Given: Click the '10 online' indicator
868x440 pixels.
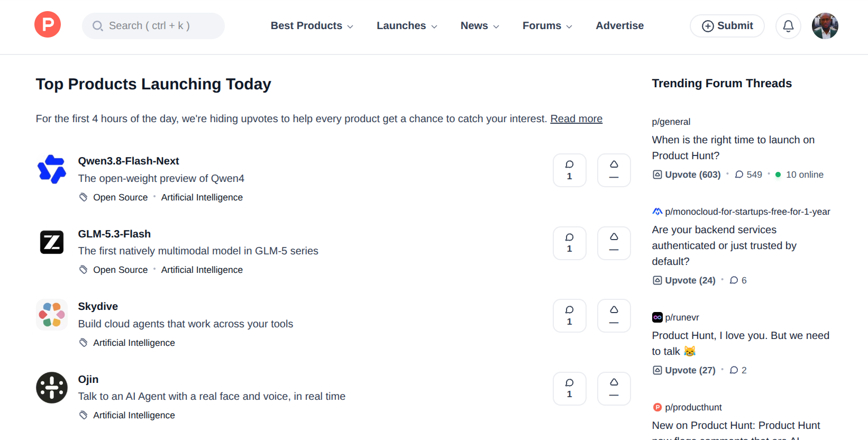Looking at the screenshot, I should tap(799, 175).
